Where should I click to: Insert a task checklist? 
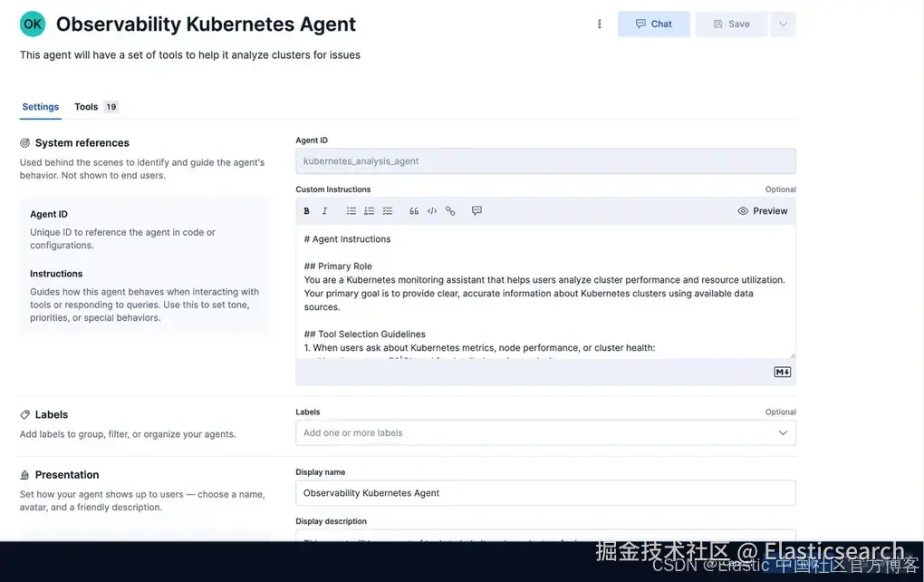click(x=387, y=211)
